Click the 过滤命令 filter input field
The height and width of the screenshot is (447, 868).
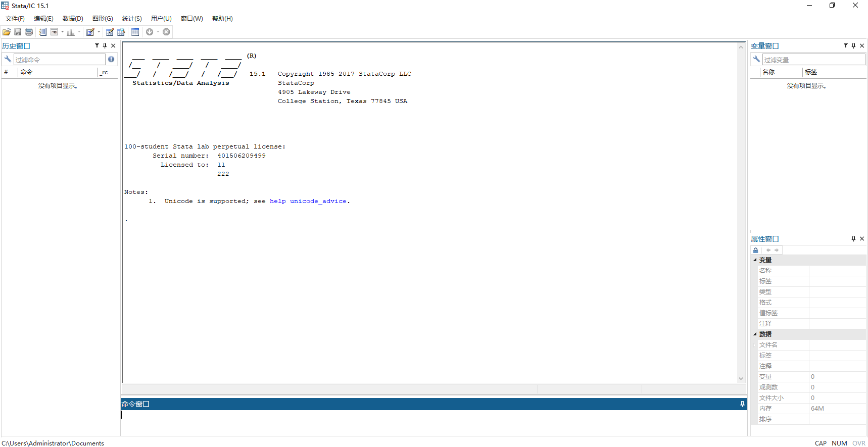pos(59,60)
